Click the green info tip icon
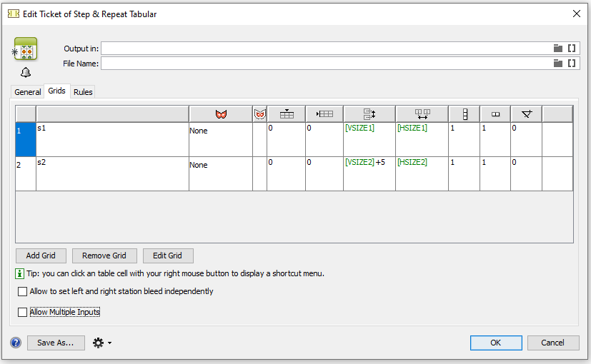The image size is (591, 364). point(19,273)
